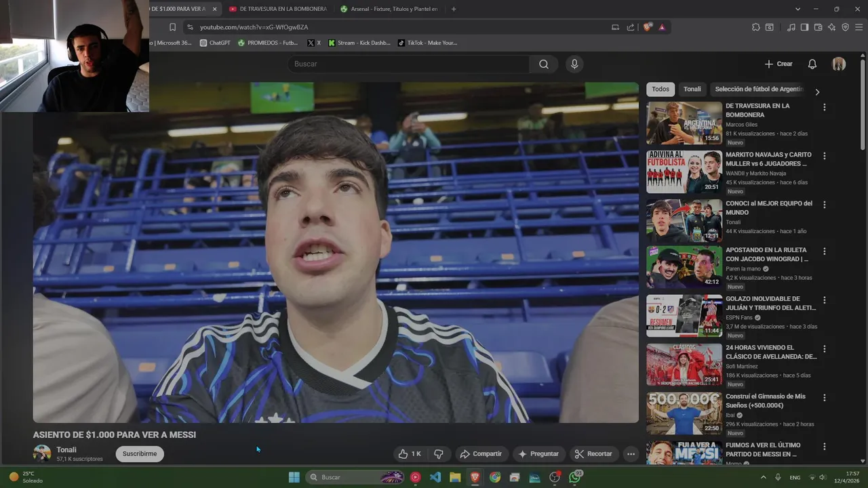Open the DE TRAVESURA EN LA BOMBONERA thumbnail
The width and height of the screenshot is (868, 488).
[684, 123]
